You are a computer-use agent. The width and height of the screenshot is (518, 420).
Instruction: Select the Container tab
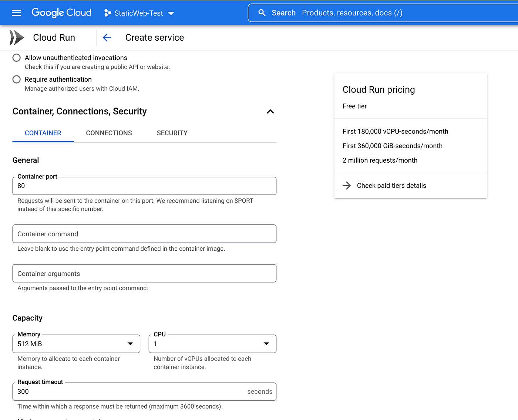pyautogui.click(x=43, y=133)
